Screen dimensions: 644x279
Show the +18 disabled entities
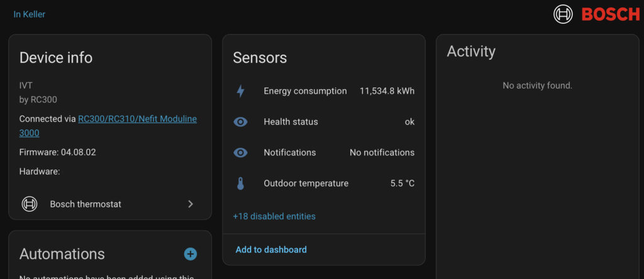274,216
